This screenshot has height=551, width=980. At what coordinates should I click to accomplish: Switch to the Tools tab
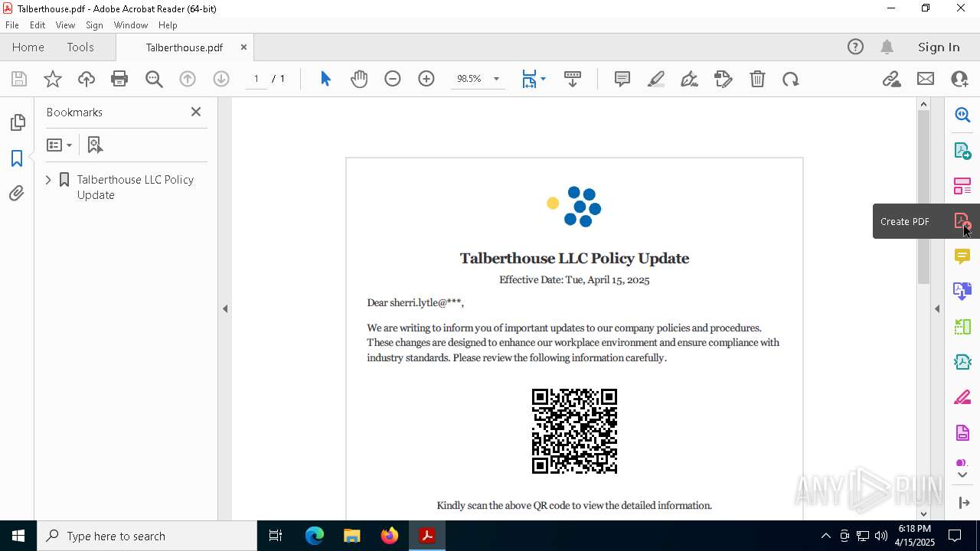pos(80,47)
